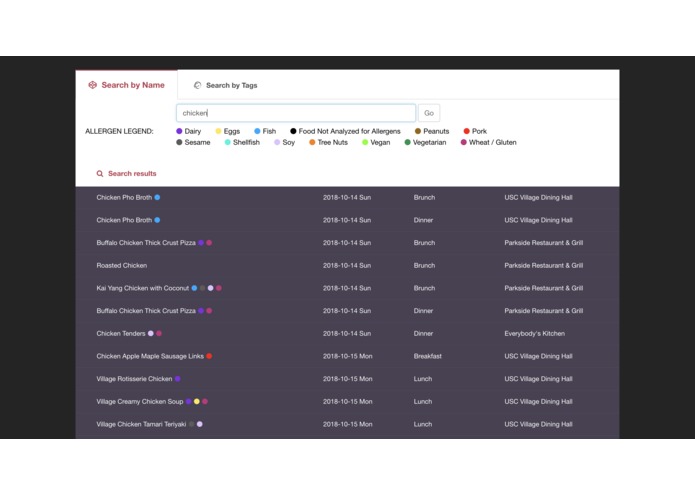
Task: Click red Pork dot on Sausage Links
Action: [209, 356]
